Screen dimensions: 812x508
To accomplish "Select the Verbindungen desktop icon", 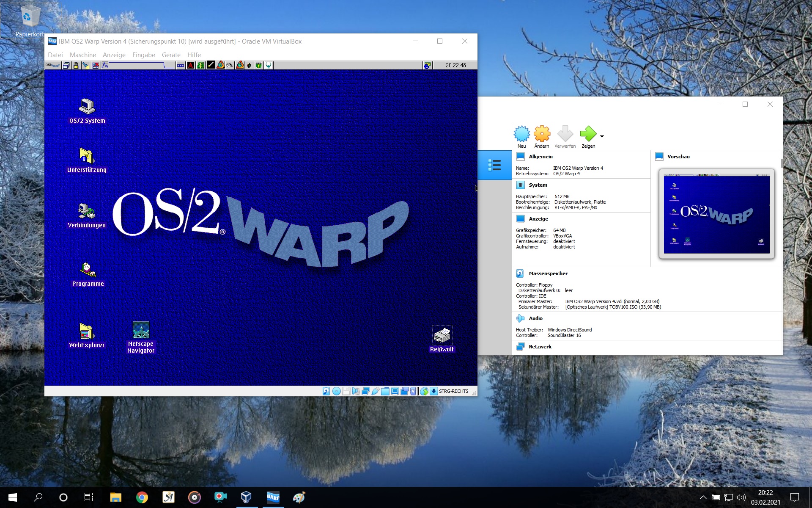I will point(87,216).
